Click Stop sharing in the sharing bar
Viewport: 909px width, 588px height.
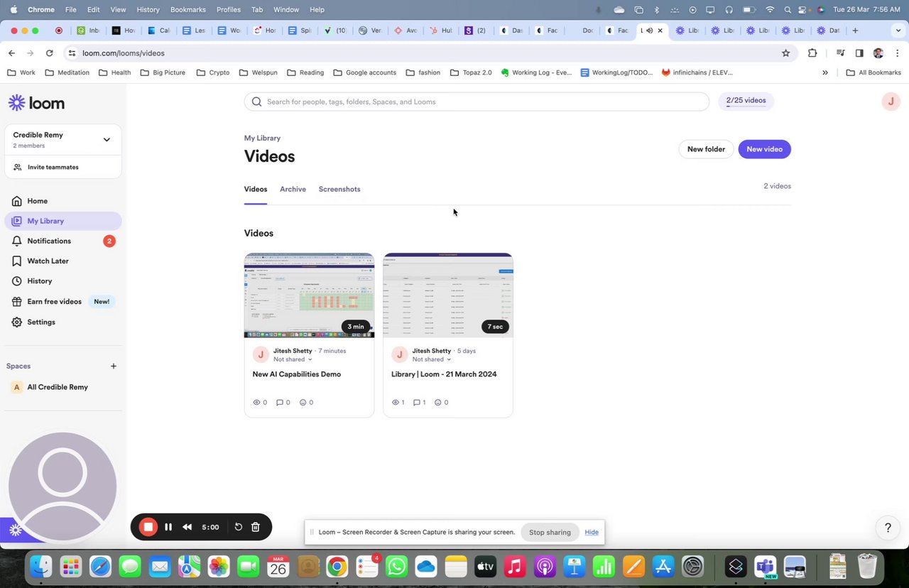click(550, 533)
